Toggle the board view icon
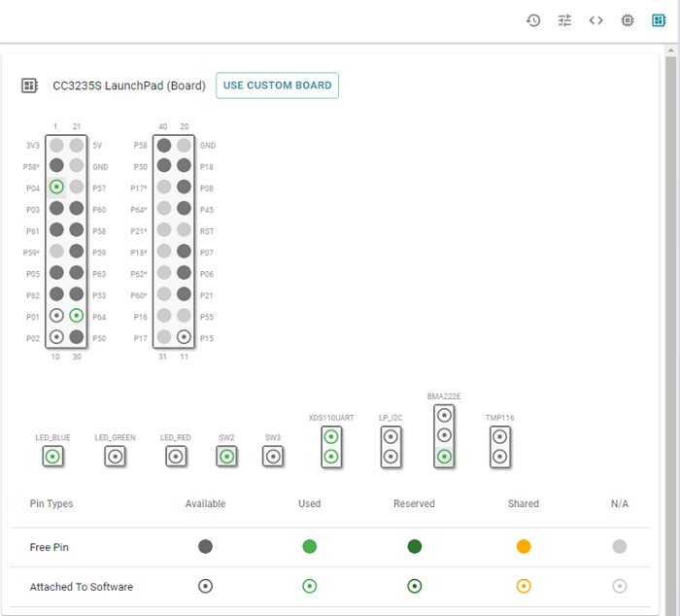This screenshot has height=616, width=680. (659, 20)
